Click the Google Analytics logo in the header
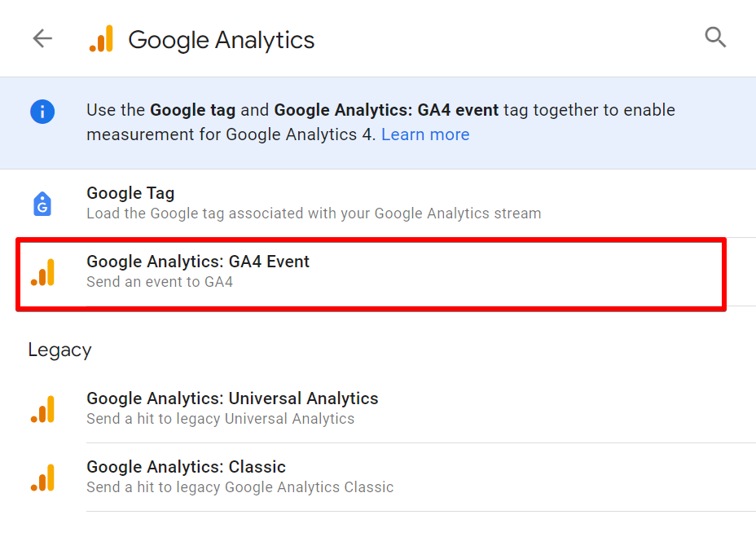 [102, 39]
